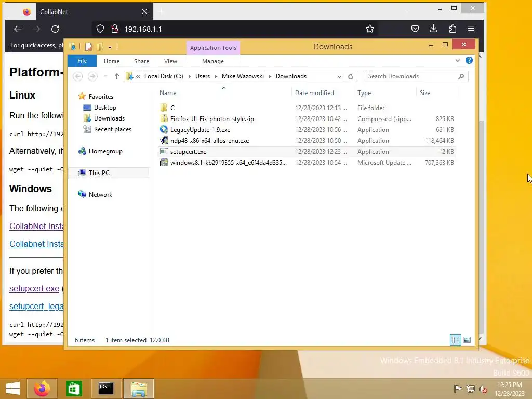Click the setupcert.exe link in Firefox page

pyautogui.click(x=34, y=289)
